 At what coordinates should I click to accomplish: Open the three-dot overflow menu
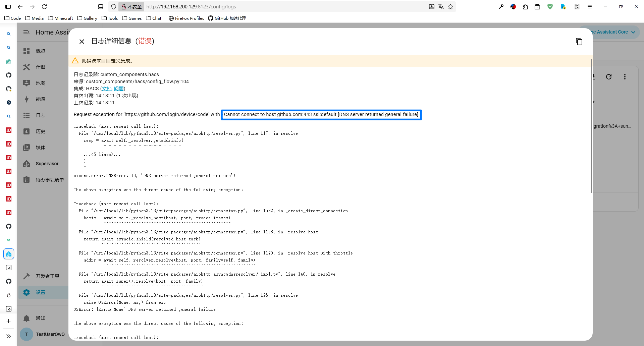[625, 77]
